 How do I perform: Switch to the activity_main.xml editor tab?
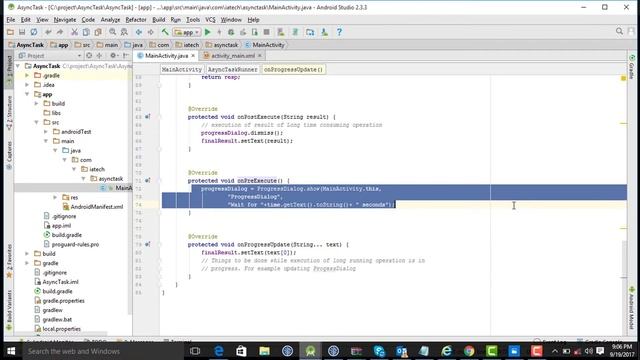click(233, 56)
